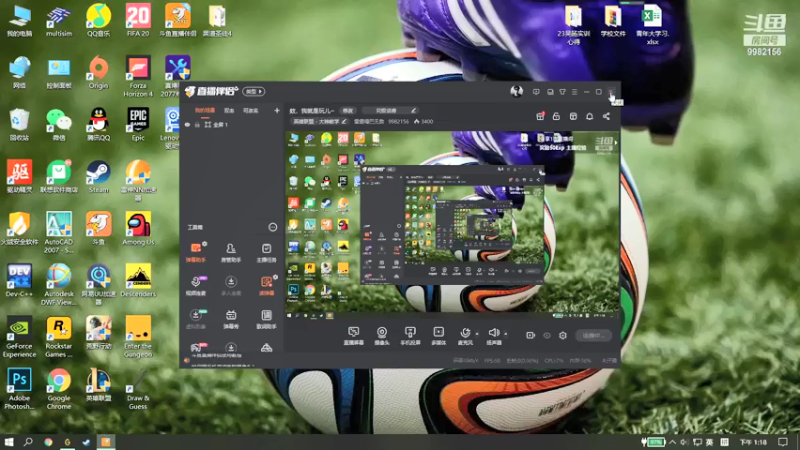Switch to the third scene tab
Viewport: 800px width, 450px height.
pos(251,110)
